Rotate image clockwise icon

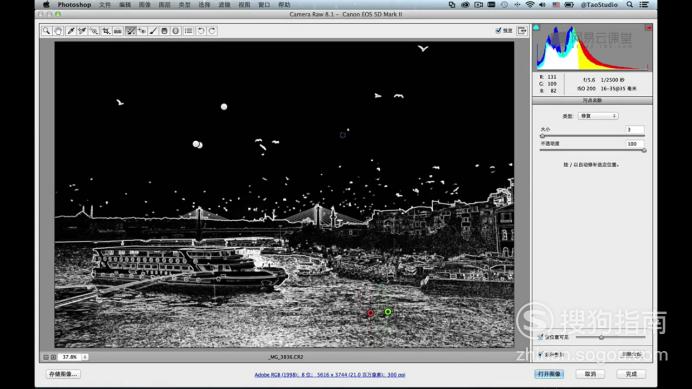pos(212,31)
